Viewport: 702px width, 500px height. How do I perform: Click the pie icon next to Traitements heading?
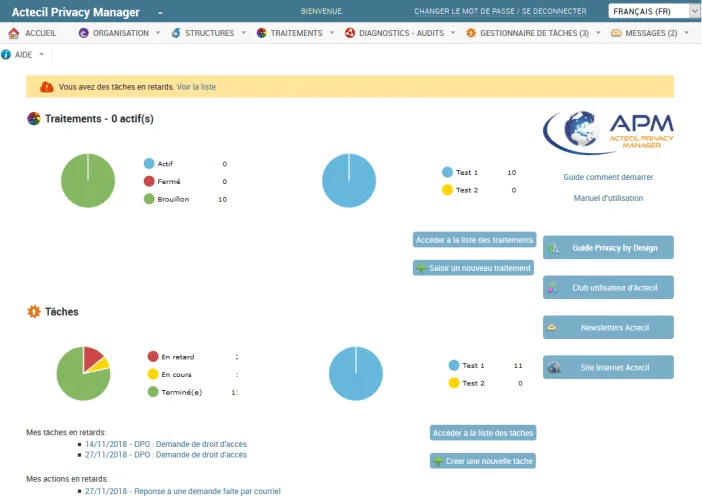coord(34,119)
